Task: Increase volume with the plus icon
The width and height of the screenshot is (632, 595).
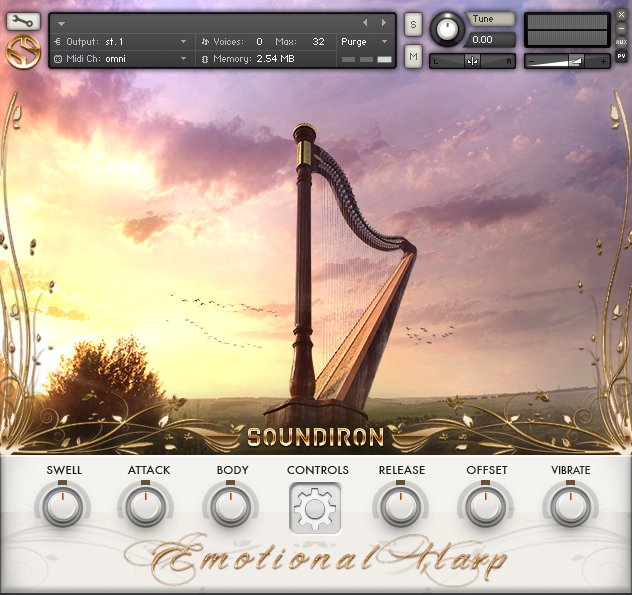Action: pyautogui.click(x=603, y=61)
